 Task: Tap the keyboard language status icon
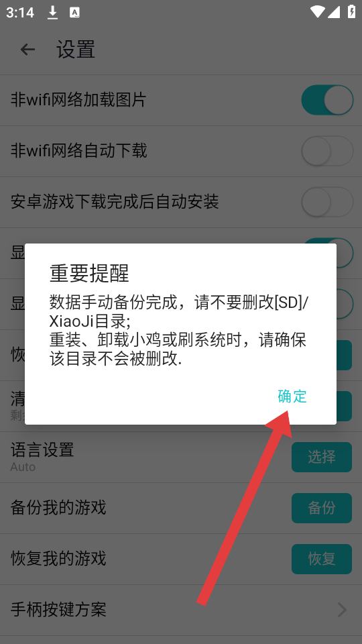(x=74, y=12)
